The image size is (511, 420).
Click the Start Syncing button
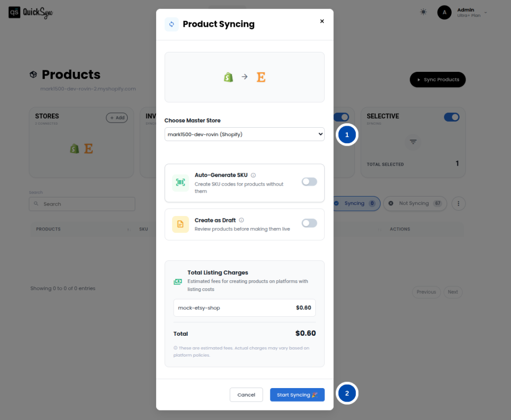[x=297, y=394]
